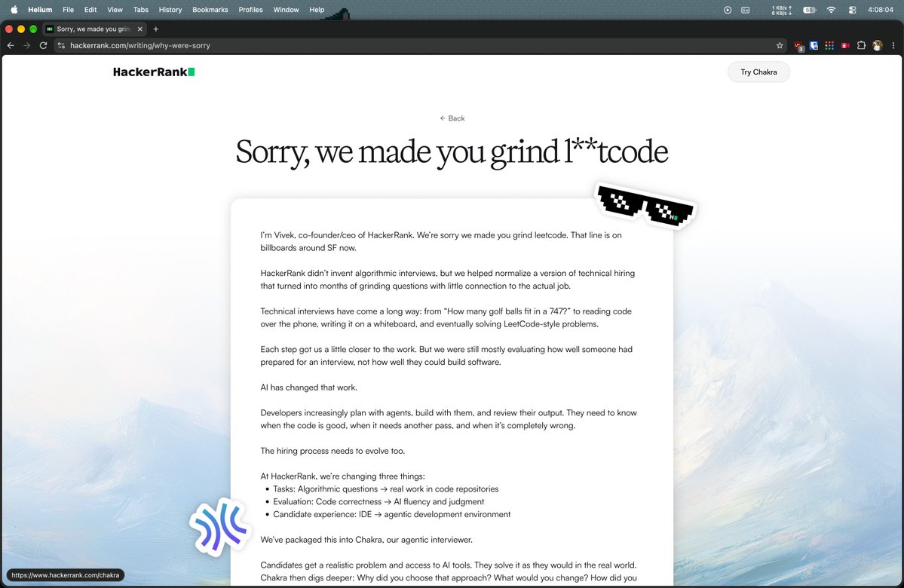Open the Extensions puzzle piece menu
Screen dimensions: 904x588
(861, 45)
